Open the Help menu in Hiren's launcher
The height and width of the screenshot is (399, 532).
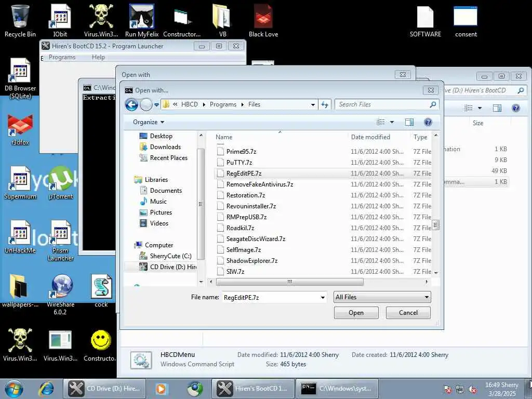tap(98, 57)
